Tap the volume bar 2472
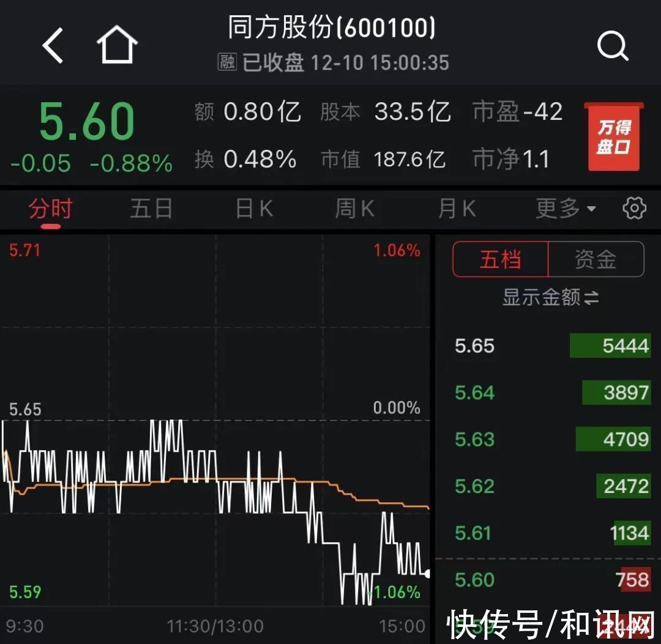Image resolution: width=661 pixels, height=644 pixels. 623,486
